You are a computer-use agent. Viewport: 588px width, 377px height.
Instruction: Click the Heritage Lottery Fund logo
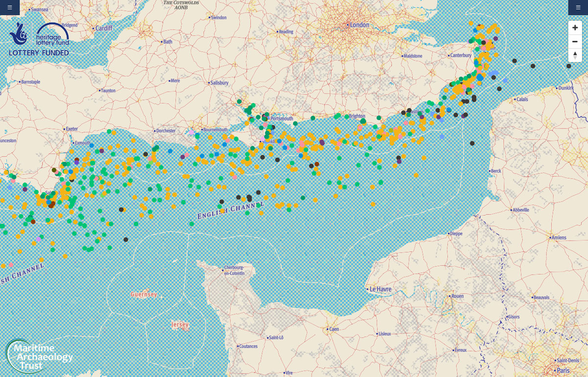point(39,38)
